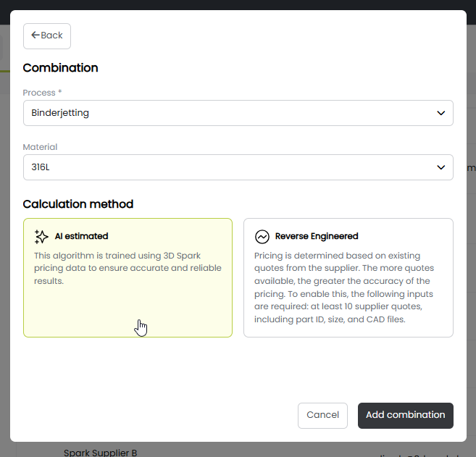Click the Cancel button
The height and width of the screenshot is (457, 476).
click(322, 415)
